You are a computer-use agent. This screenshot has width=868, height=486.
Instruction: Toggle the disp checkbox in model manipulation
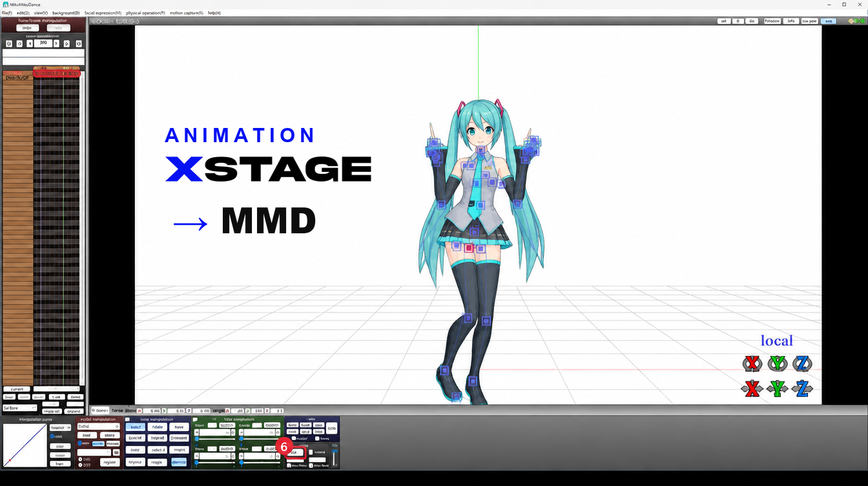click(x=79, y=443)
